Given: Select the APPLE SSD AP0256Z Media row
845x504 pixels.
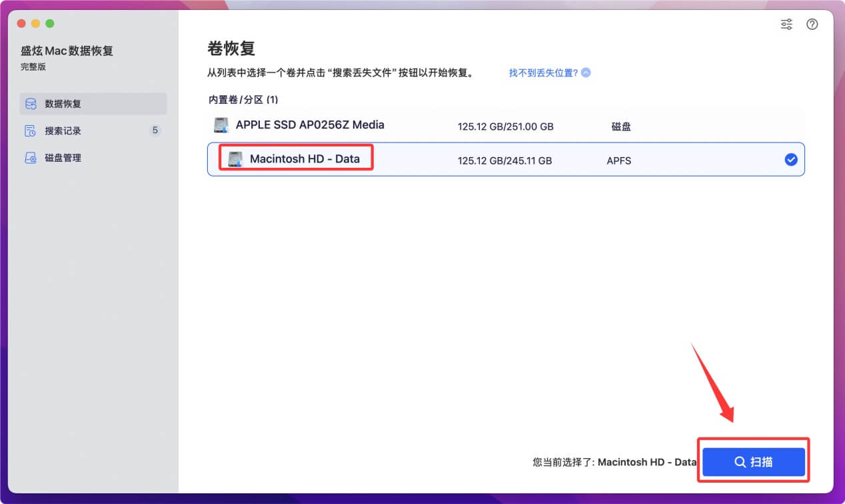Looking at the screenshot, I should [x=466, y=125].
